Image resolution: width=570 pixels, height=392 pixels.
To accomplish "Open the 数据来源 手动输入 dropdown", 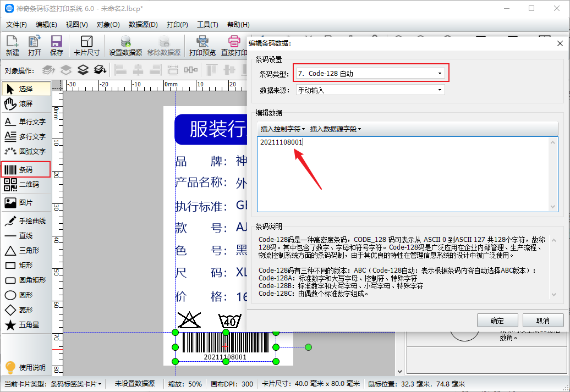I will 370,90.
